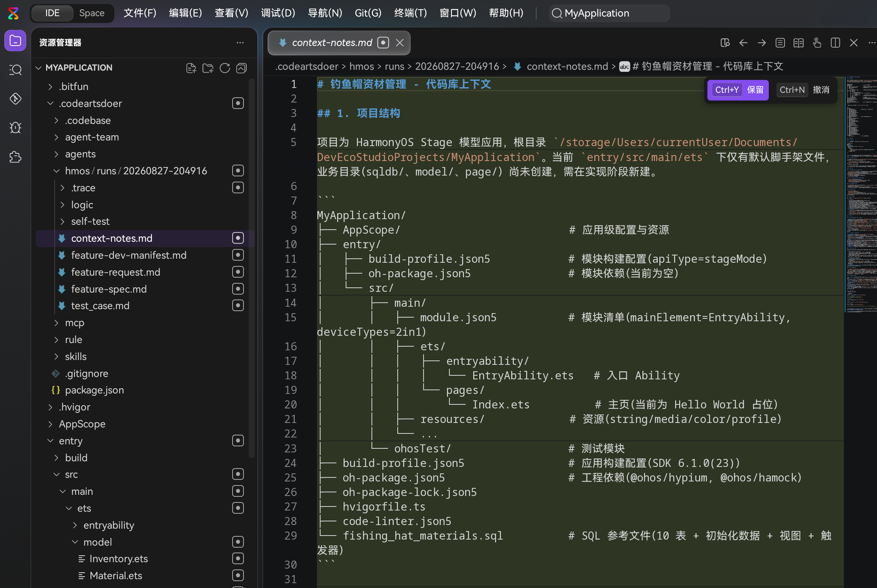Viewport: 877px width, 588px height.
Task: Open the Git(G) menu
Action: (368, 13)
